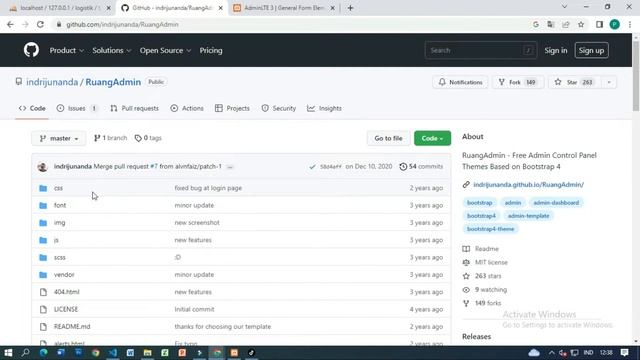Open the green Code dropdown button
The image size is (640, 360).
click(x=432, y=138)
